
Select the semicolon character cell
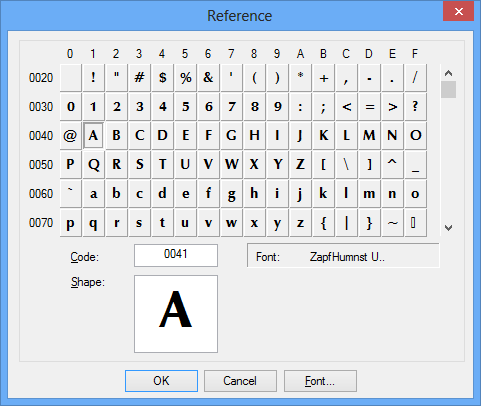(323, 107)
